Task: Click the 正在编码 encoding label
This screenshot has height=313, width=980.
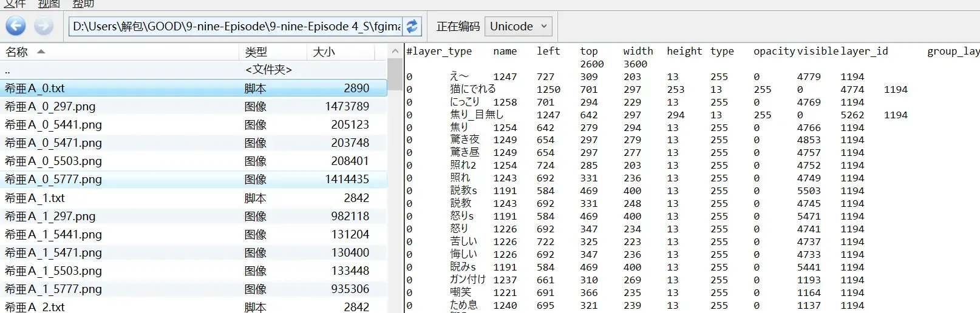Action: [458, 27]
